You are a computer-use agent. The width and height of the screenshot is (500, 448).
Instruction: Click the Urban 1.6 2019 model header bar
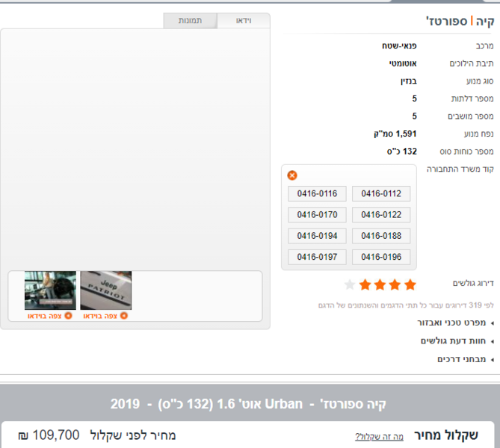[248, 404]
